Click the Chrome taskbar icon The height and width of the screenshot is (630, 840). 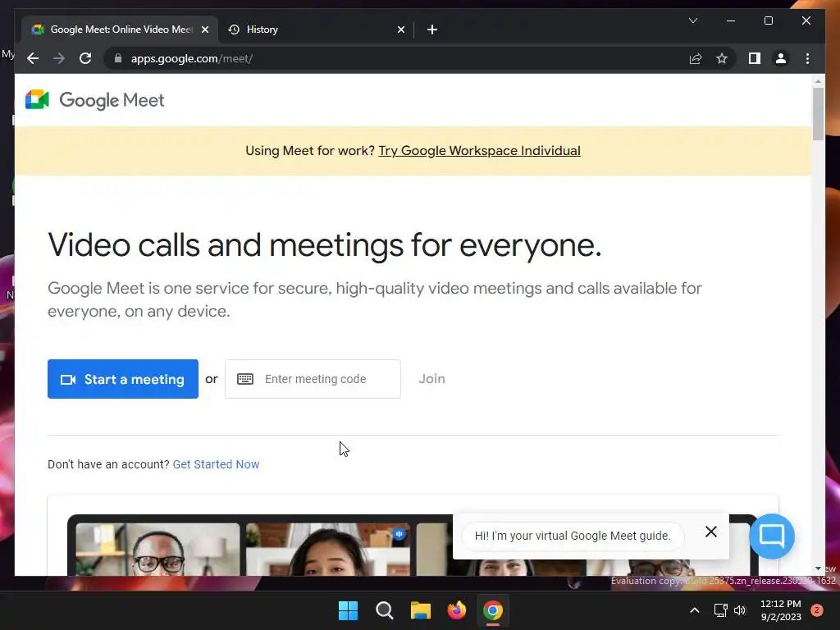pos(493,610)
